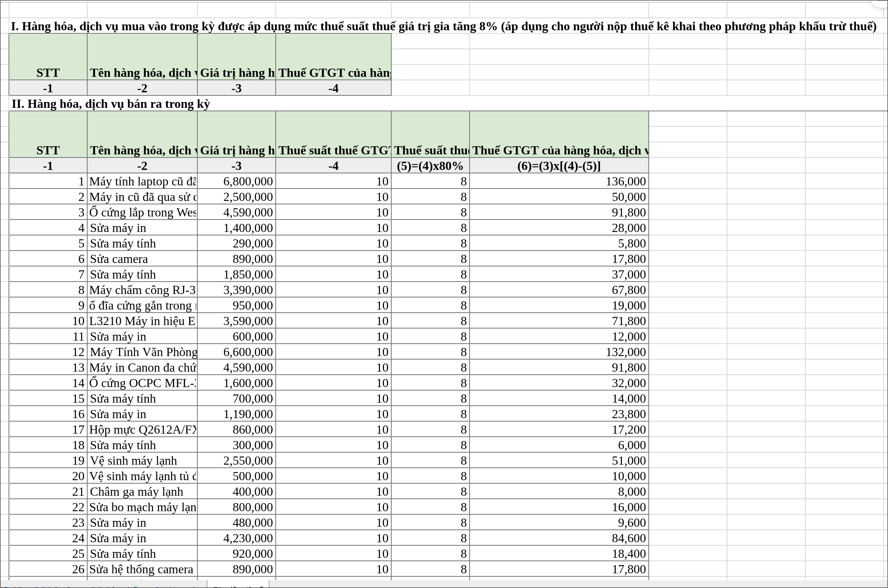Screen dimensions: 888x588
Task: Select the 'Máy tính laptop cũ' item cell
Action: pos(142,182)
